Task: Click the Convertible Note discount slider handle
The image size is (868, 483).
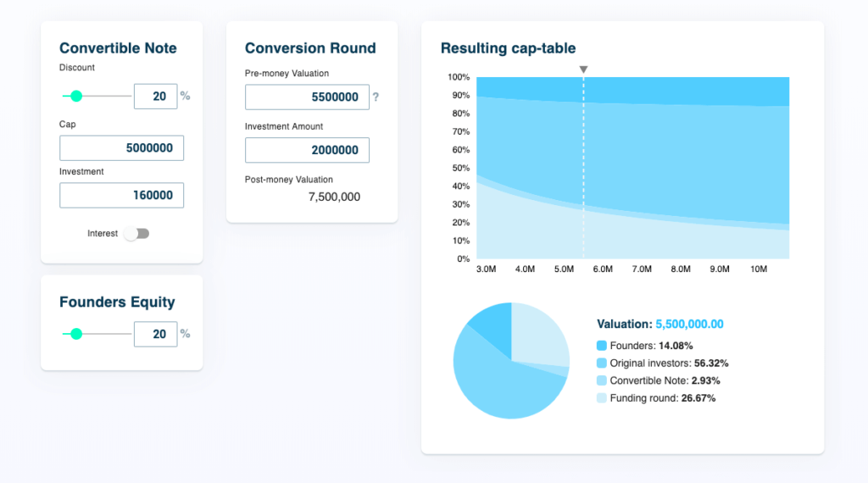Action: (76, 97)
